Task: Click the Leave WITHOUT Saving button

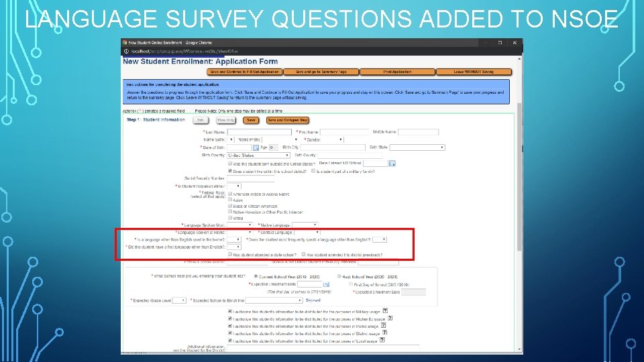Action: coord(474,72)
